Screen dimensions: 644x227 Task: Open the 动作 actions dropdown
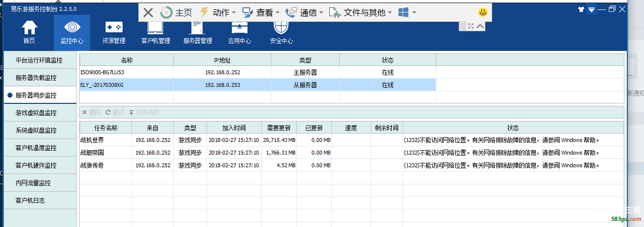tap(217, 12)
